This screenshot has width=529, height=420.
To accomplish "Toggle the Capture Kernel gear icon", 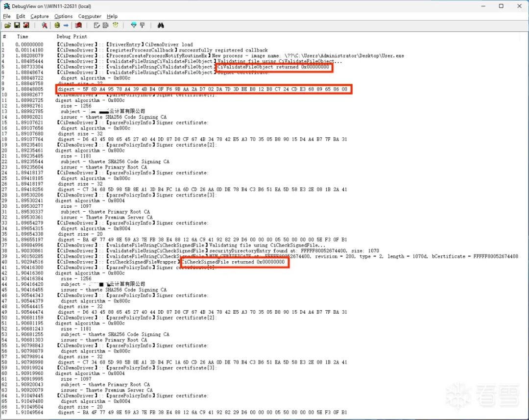I will pos(57,25).
